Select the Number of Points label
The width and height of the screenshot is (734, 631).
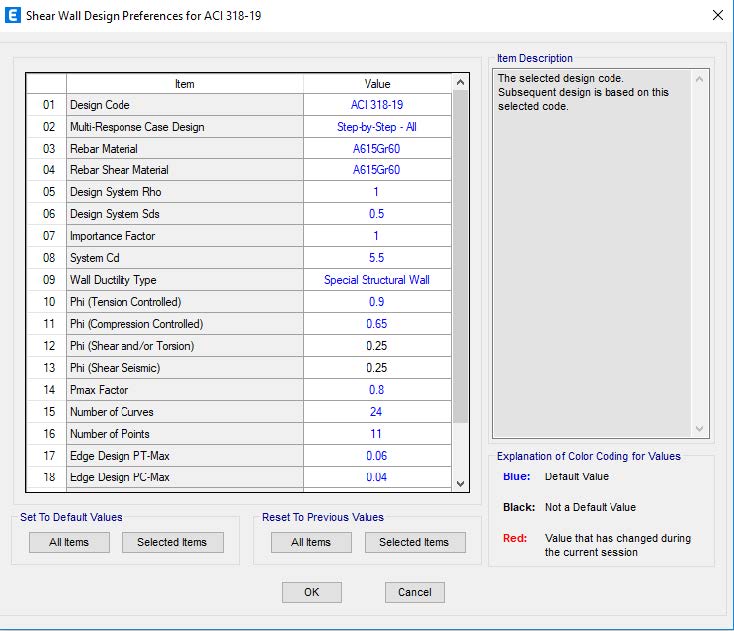click(x=185, y=434)
